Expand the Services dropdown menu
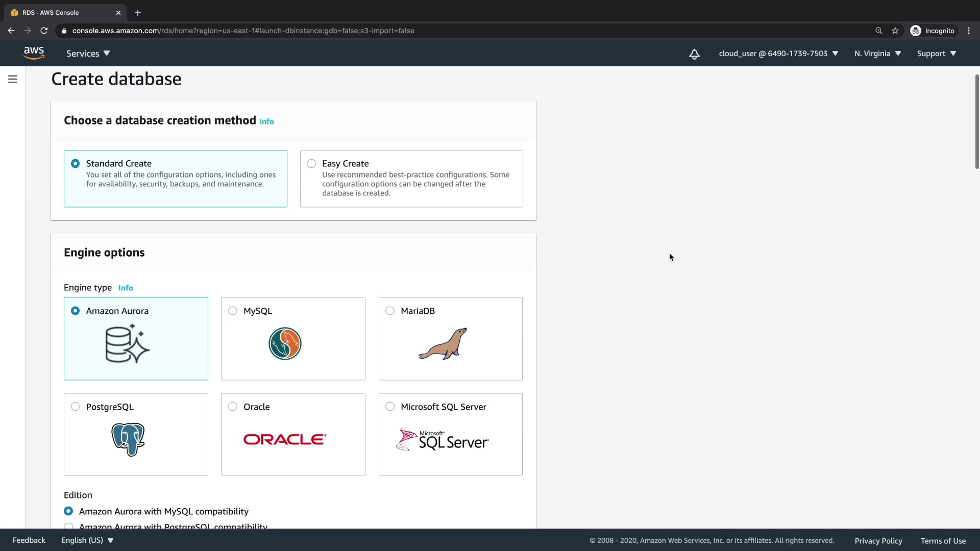980x551 pixels. pyautogui.click(x=88, y=54)
